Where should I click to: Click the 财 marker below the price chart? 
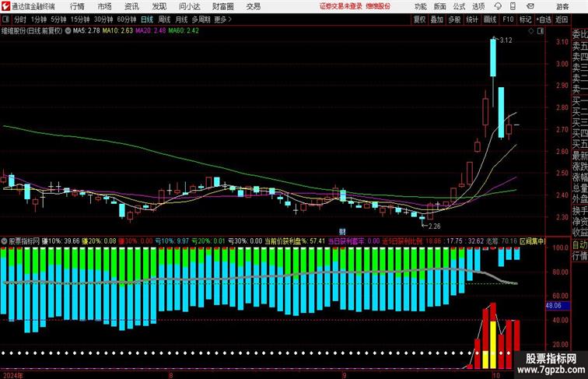342,232
